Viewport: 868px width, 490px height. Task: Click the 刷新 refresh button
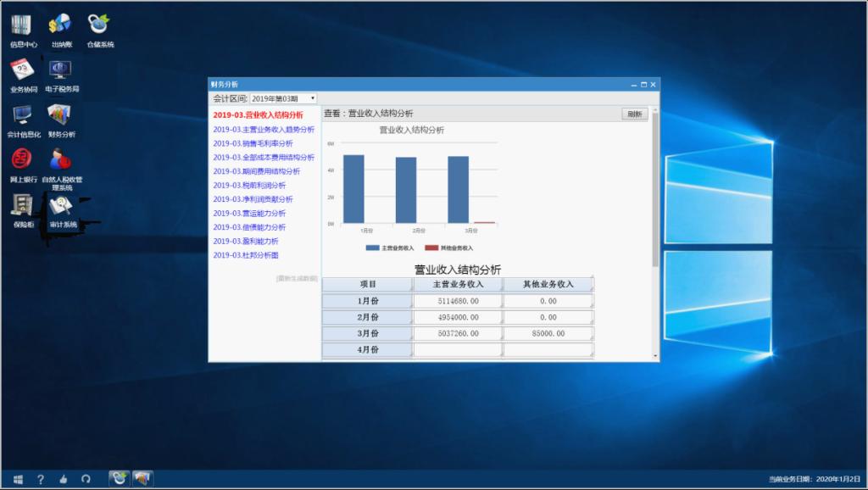(x=635, y=114)
